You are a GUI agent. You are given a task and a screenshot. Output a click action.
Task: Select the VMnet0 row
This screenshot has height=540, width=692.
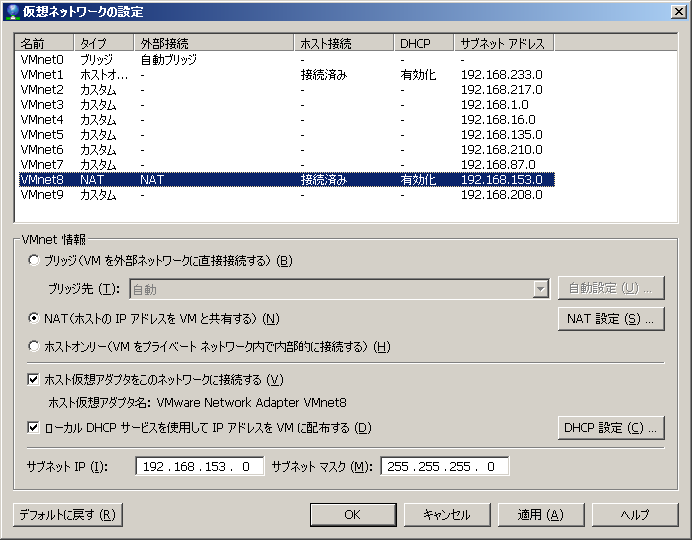(286, 60)
